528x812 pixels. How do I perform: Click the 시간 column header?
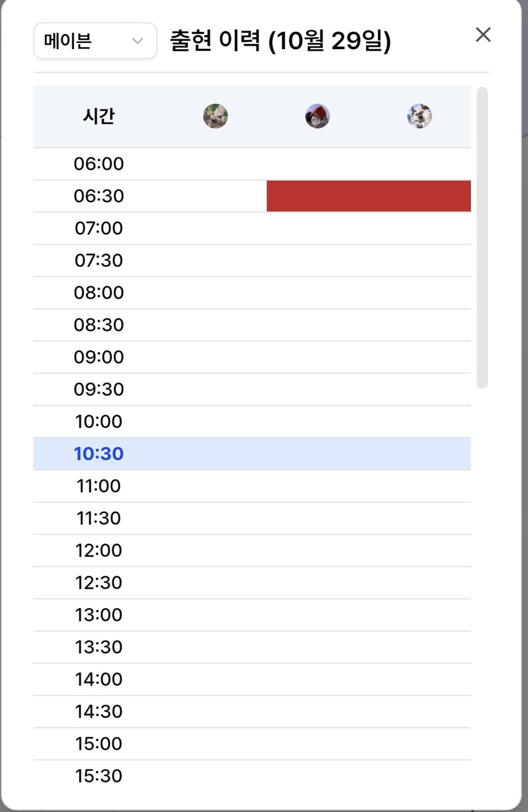coord(99,116)
